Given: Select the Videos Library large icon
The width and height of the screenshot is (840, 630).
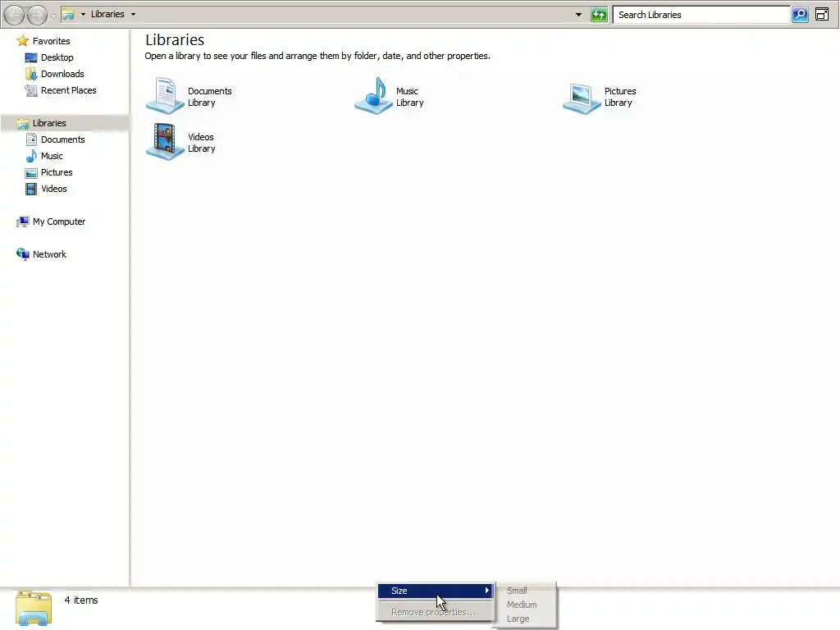Looking at the screenshot, I should click(x=165, y=141).
